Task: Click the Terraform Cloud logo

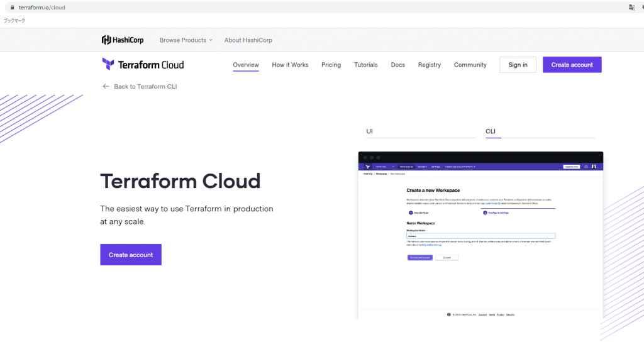Action: pos(143,65)
